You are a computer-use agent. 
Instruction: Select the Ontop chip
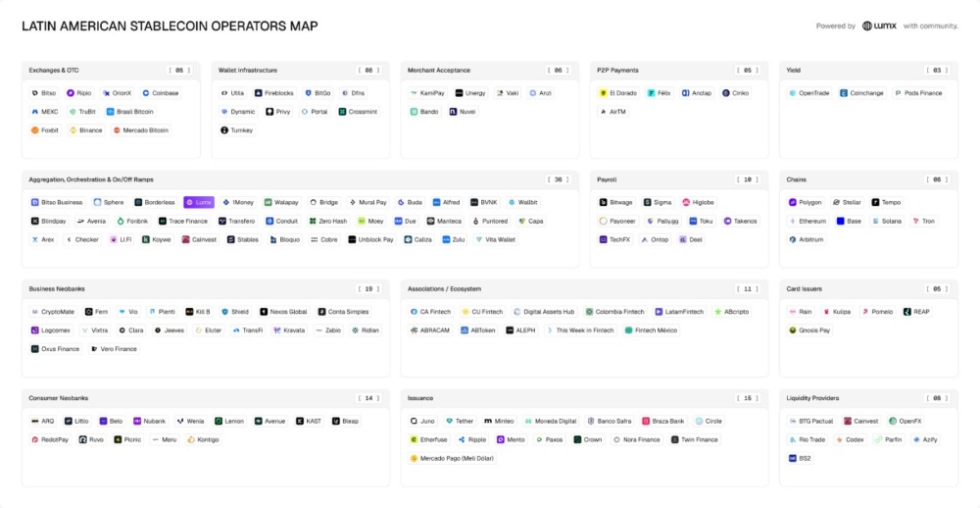click(655, 239)
